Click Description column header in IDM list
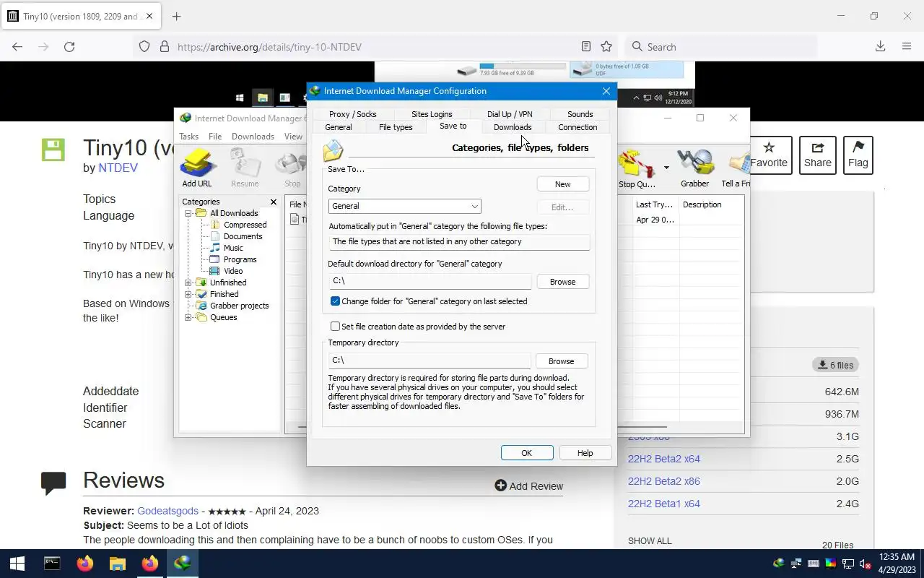Screen dimensions: 924x578 [711, 204]
